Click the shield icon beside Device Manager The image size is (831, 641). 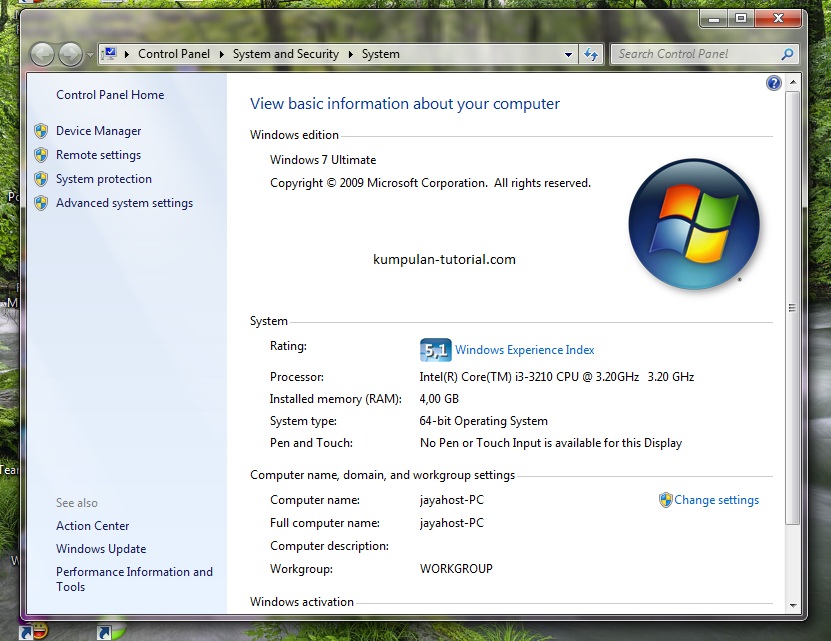coord(41,131)
